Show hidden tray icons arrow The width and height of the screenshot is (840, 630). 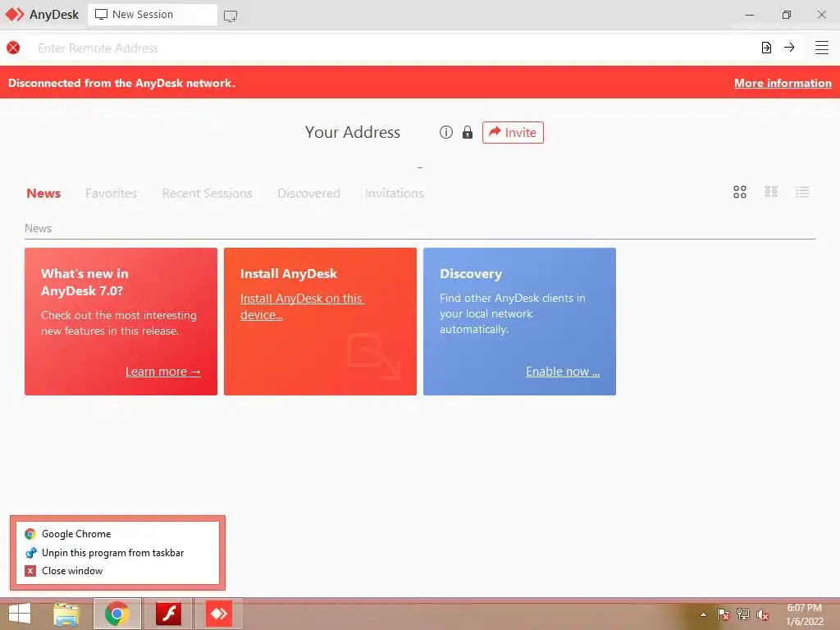[x=703, y=614]
